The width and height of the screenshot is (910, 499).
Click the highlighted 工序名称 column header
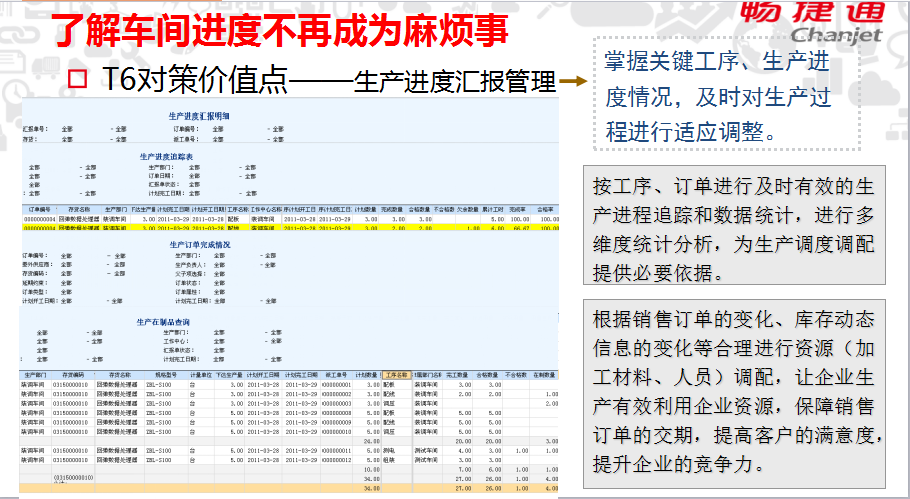pos(396,375)
